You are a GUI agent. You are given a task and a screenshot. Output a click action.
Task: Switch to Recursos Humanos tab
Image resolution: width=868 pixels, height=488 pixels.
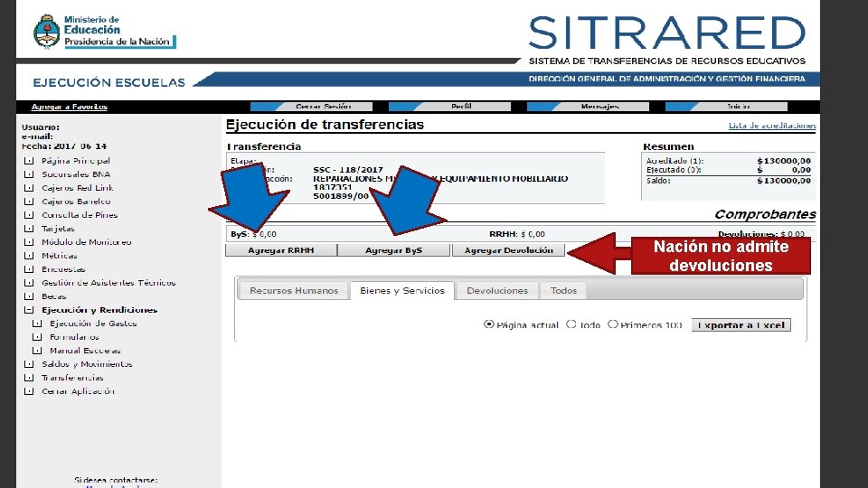coord(294,290)
